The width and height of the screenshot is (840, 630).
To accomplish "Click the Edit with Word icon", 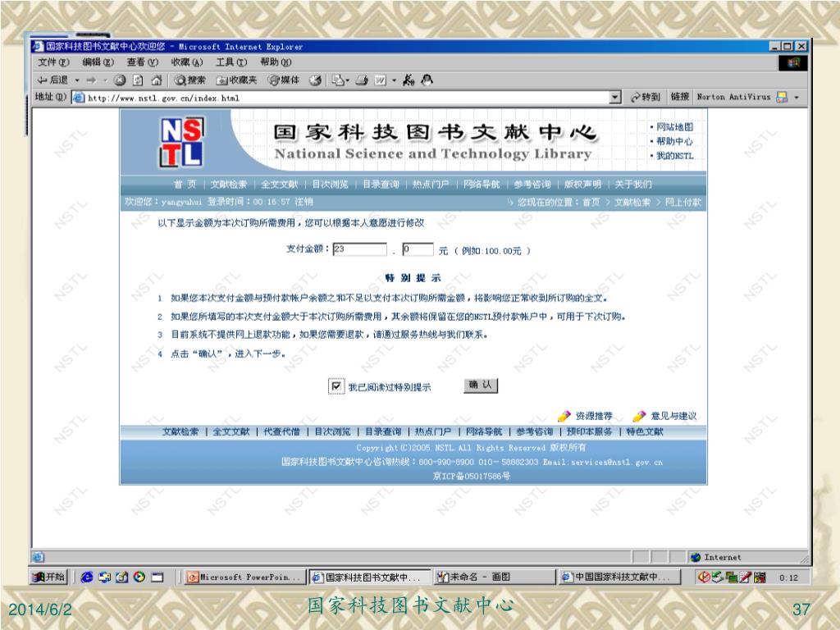I will (381, 80).
